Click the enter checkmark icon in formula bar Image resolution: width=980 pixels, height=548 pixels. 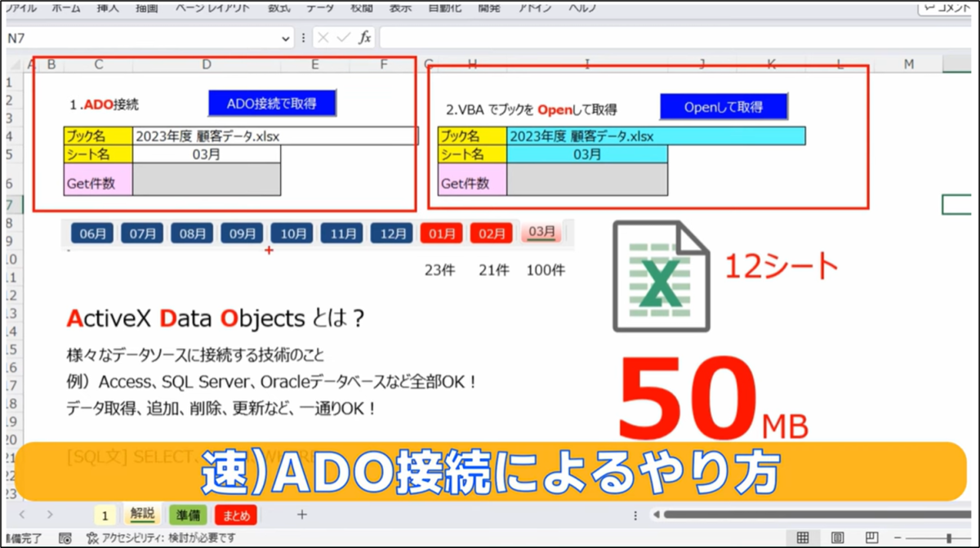(344, 38)
